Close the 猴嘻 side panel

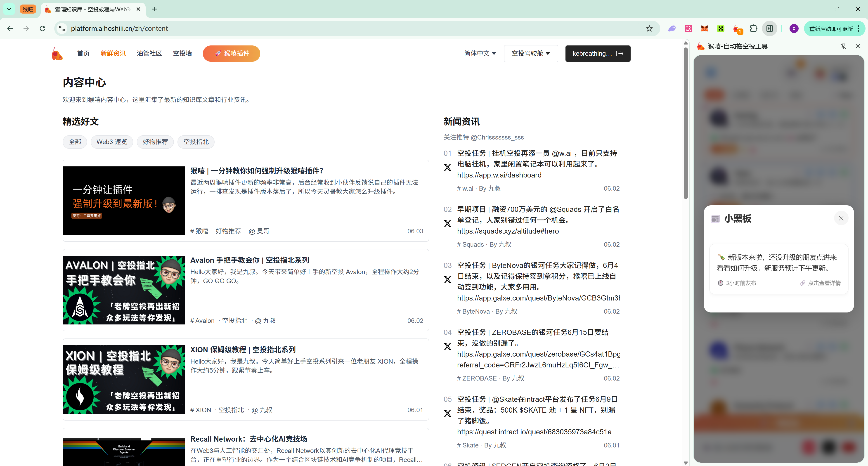coord(858,46)
